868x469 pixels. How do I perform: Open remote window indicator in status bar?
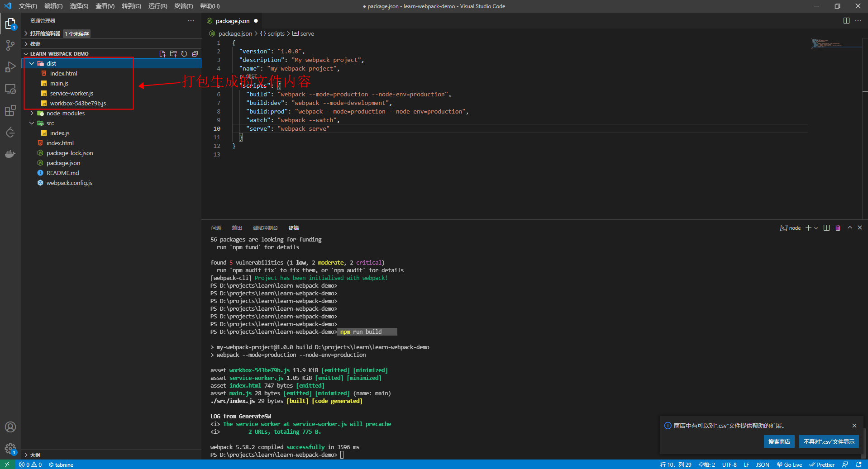[7, 464]
